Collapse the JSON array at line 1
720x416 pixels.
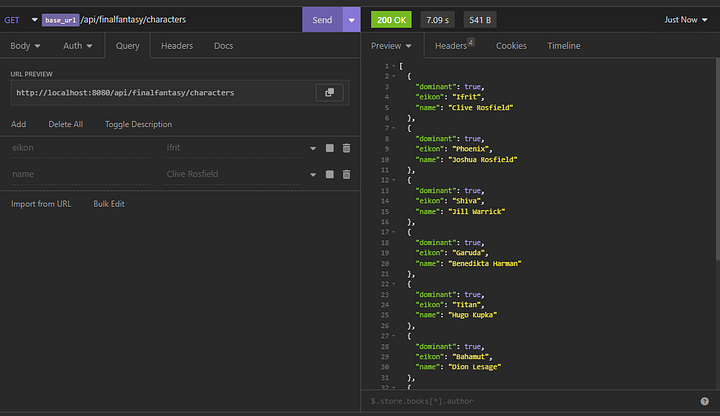[x=394, y=66]
